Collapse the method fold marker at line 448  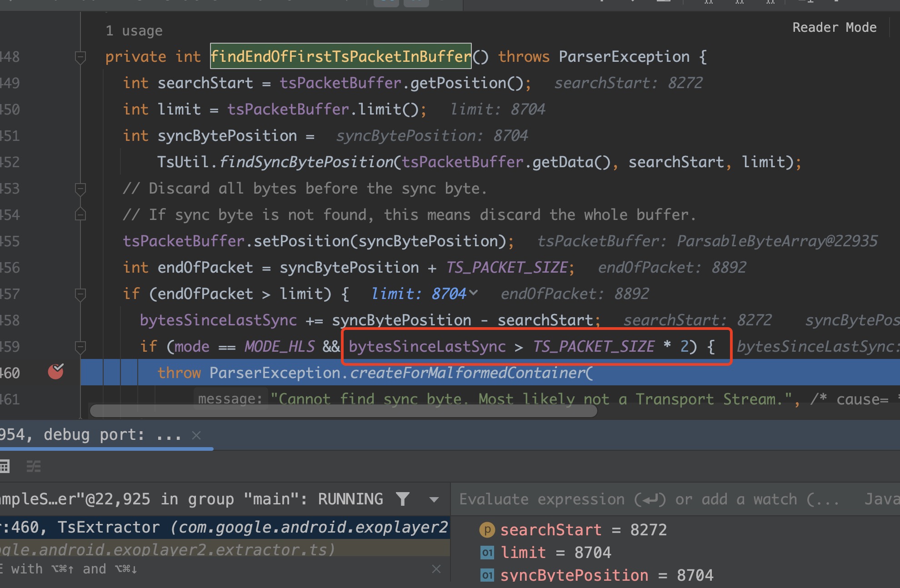coord(80,57)
